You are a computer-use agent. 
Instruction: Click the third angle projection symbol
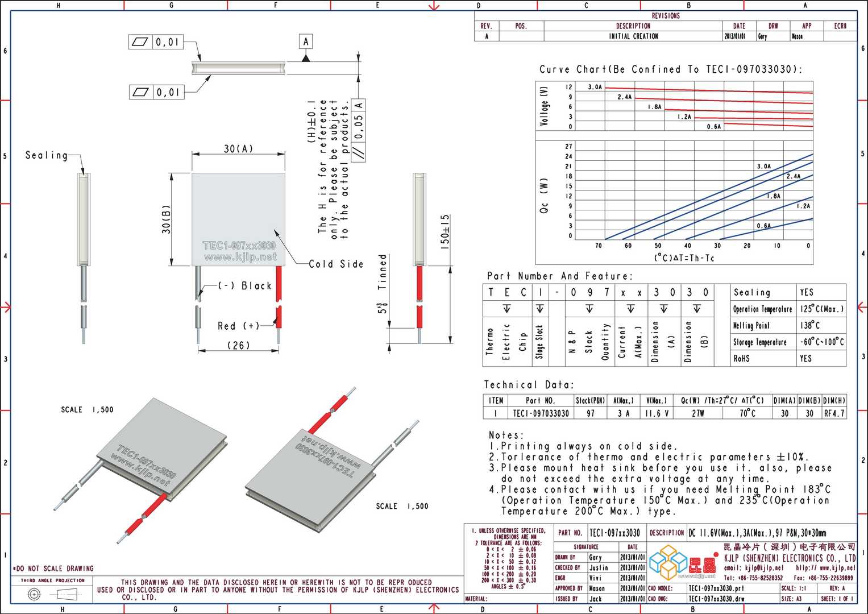coord(53,595)
